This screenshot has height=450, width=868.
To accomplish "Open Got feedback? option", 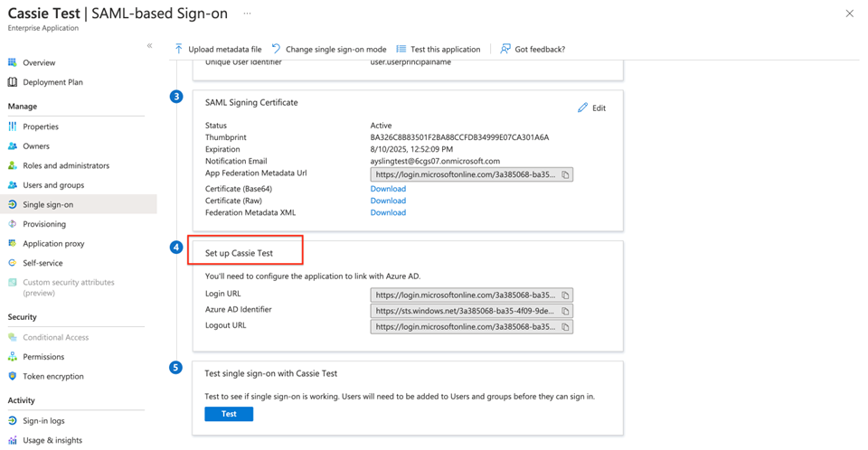I will click(x=533, y=49).
